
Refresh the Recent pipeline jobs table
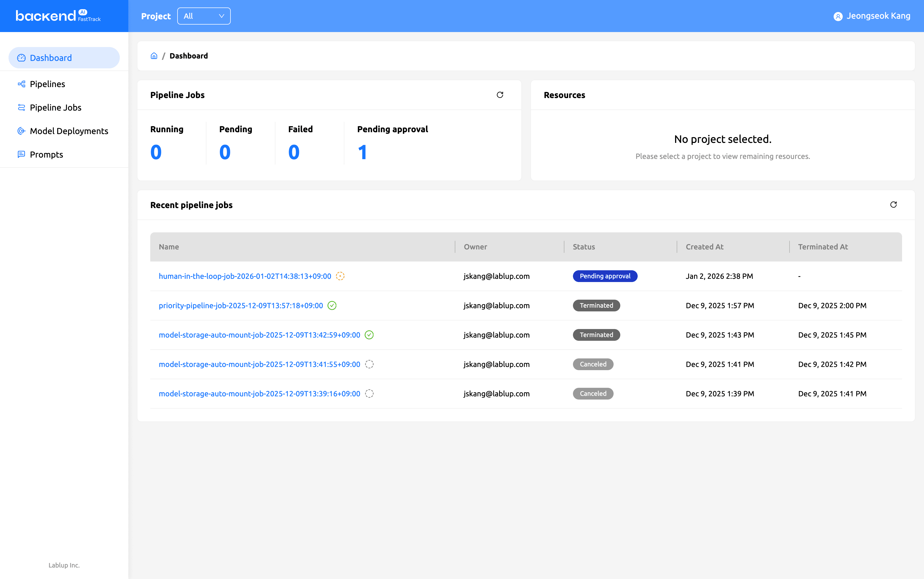tap(893, 205)
